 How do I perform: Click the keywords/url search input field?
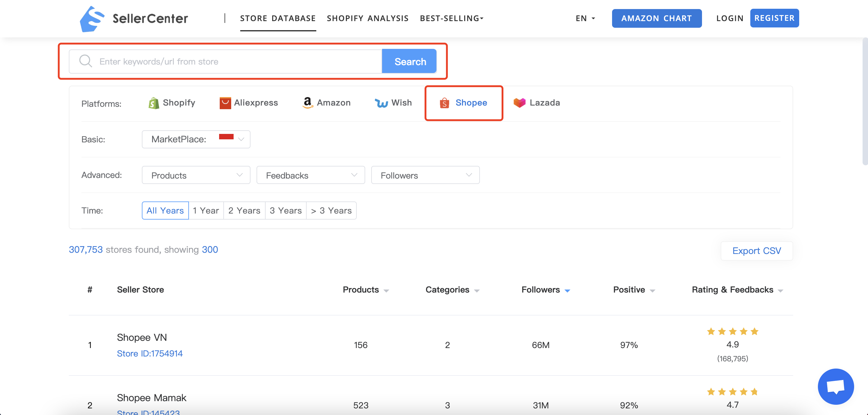click(225, 61)
